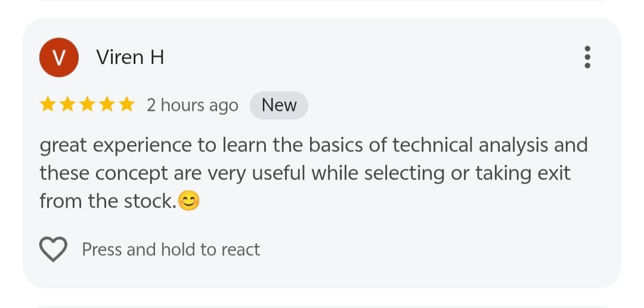Tap the heart react icon
644x308 pixels.
tap(53, 249)
